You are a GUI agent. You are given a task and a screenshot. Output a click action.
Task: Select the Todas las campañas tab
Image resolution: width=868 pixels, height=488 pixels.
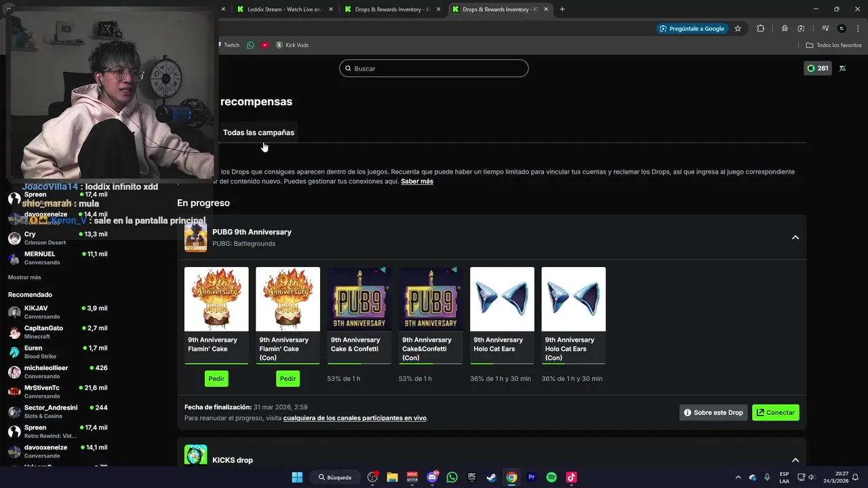pos(258,132)
